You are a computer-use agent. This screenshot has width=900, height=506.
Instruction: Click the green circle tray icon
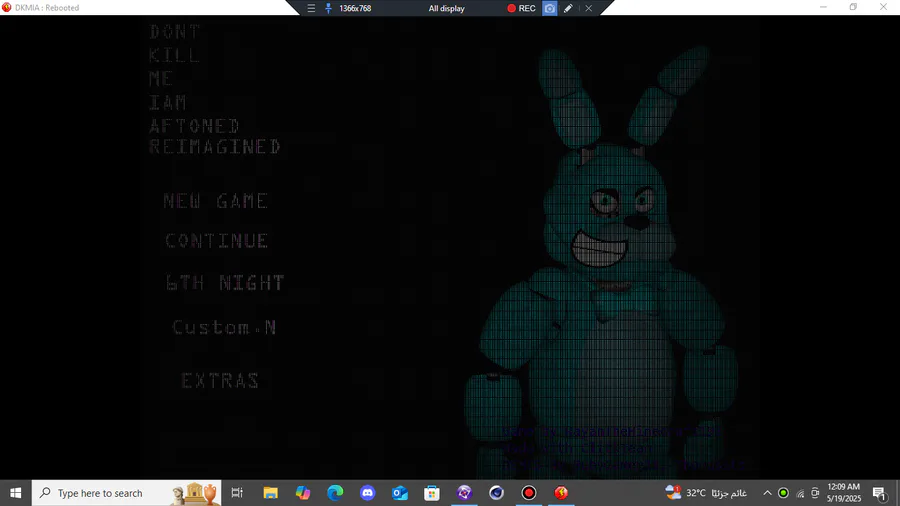click(x=783, y=493)
